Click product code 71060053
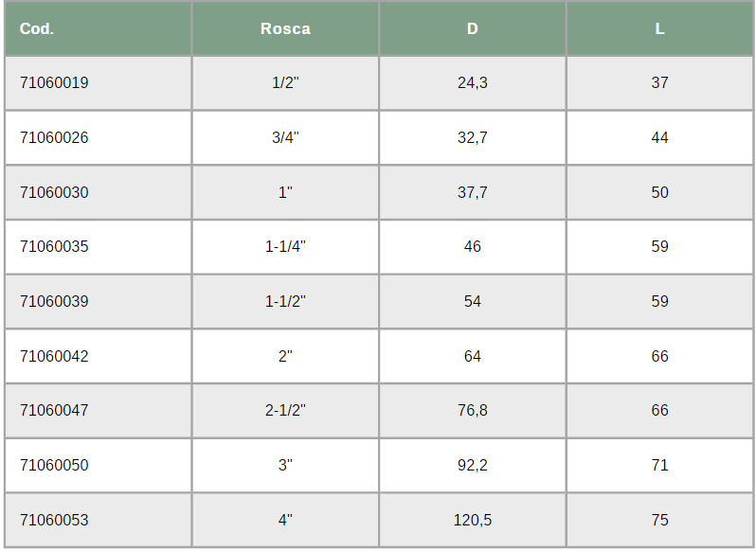Image resolution: width=756 pixels, height=551 pixels. pyautogui.click(x=54, y=520)
